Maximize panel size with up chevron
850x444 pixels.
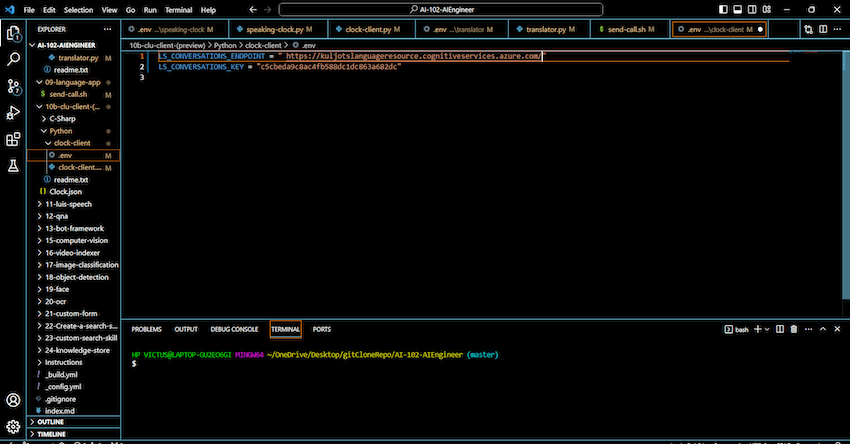823,329
